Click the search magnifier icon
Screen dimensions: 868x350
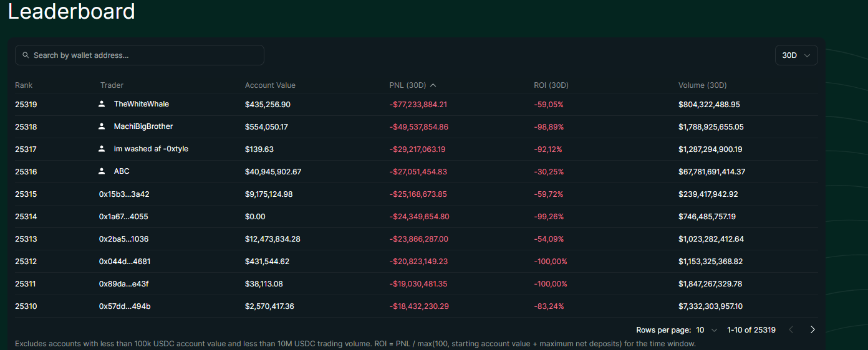pyautogui.click(x=26, y=55)
